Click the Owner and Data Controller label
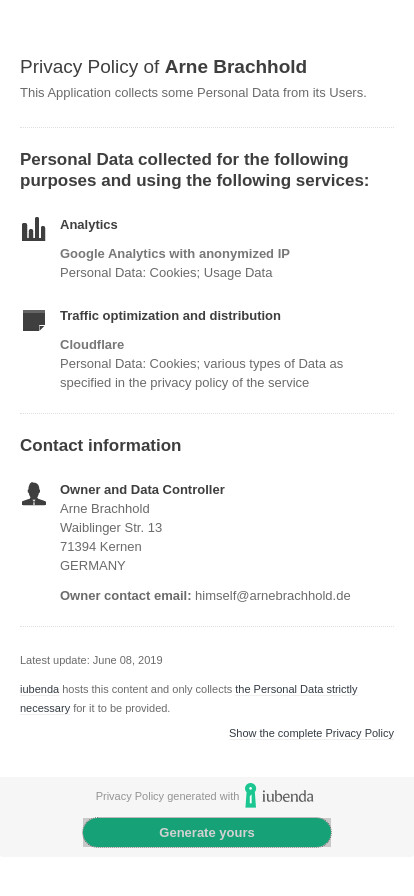 pyautogui.click(x=142, y=490)
